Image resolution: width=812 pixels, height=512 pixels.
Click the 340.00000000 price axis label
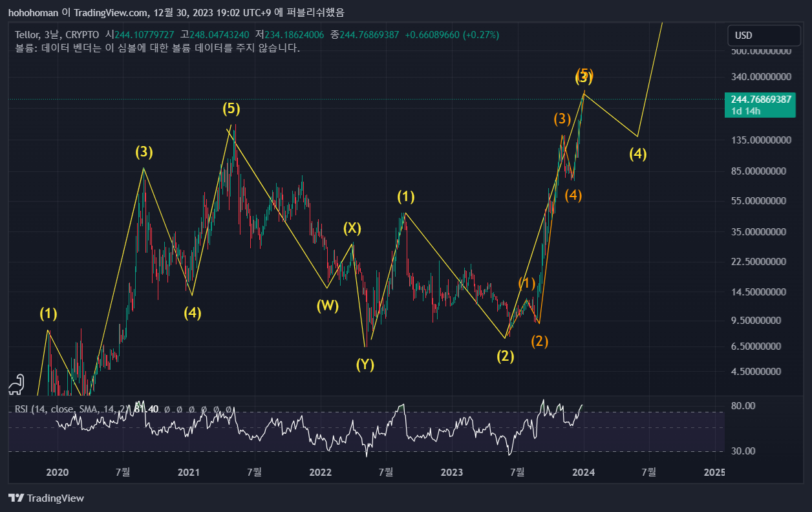point(761,77)
